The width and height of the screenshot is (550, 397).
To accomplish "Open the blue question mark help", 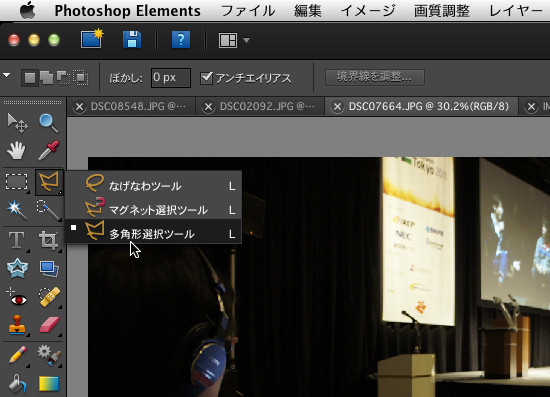I will click(181, 40).
